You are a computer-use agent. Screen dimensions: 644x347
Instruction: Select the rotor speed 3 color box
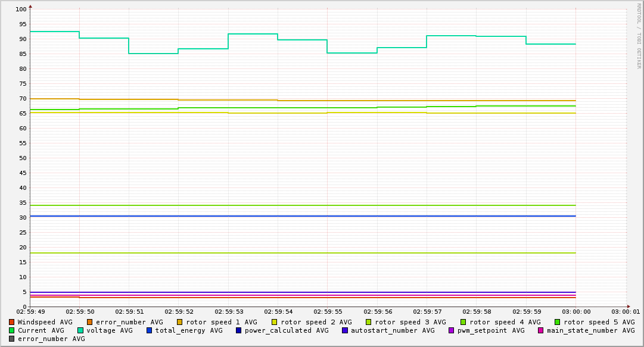pos(369,322)
